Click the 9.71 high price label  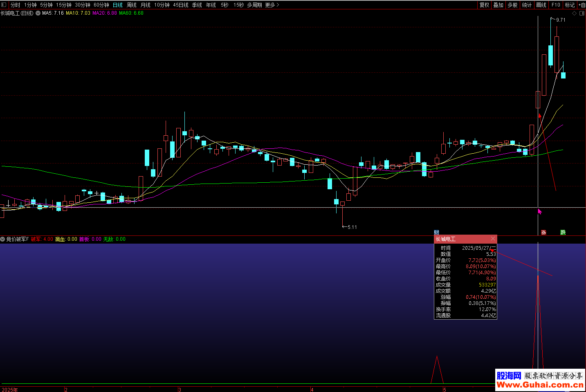[561, 20]
